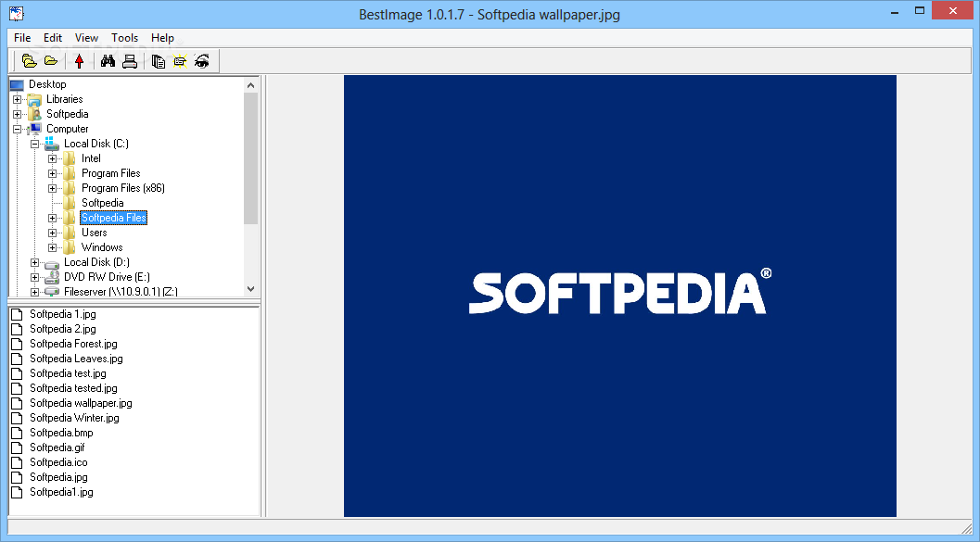980x542 pixels.
Task: Open the File menu
Action: click(x=22, y=37)
